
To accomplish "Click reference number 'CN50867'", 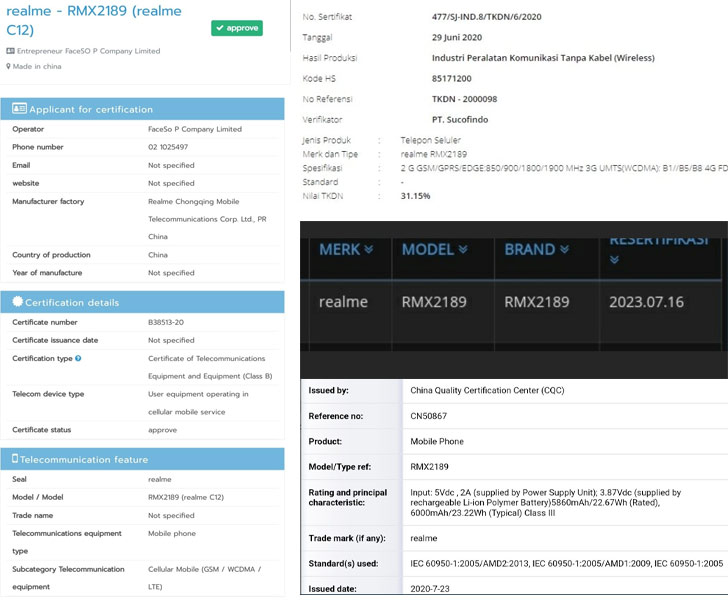I will pos(429,416).
